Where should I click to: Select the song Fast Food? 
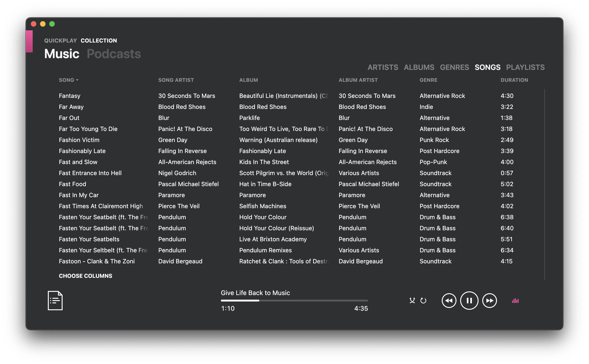(x=72, y=184)
